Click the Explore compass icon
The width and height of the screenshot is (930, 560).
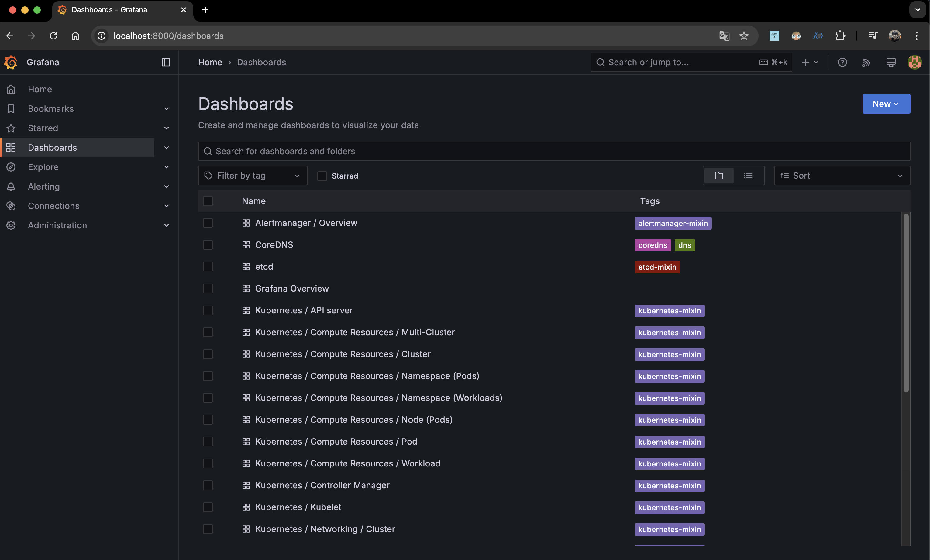click(11, 167)
